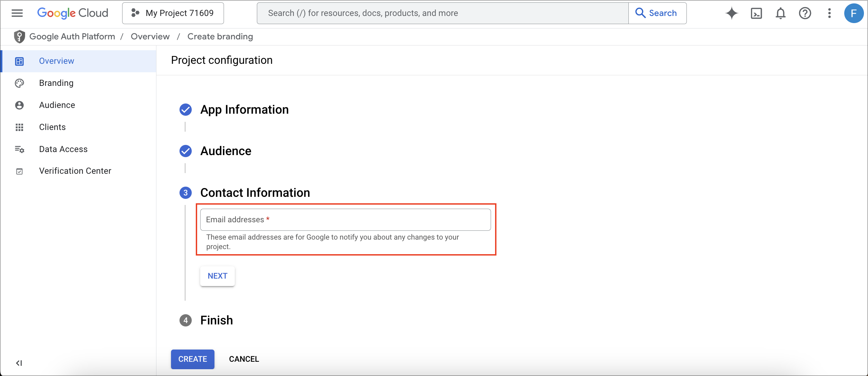This screenshot has height=376, width=868.
Task: Click the Overview dashboard icon in sidebar
Action: pyautogui.click(x=19, y=61)
